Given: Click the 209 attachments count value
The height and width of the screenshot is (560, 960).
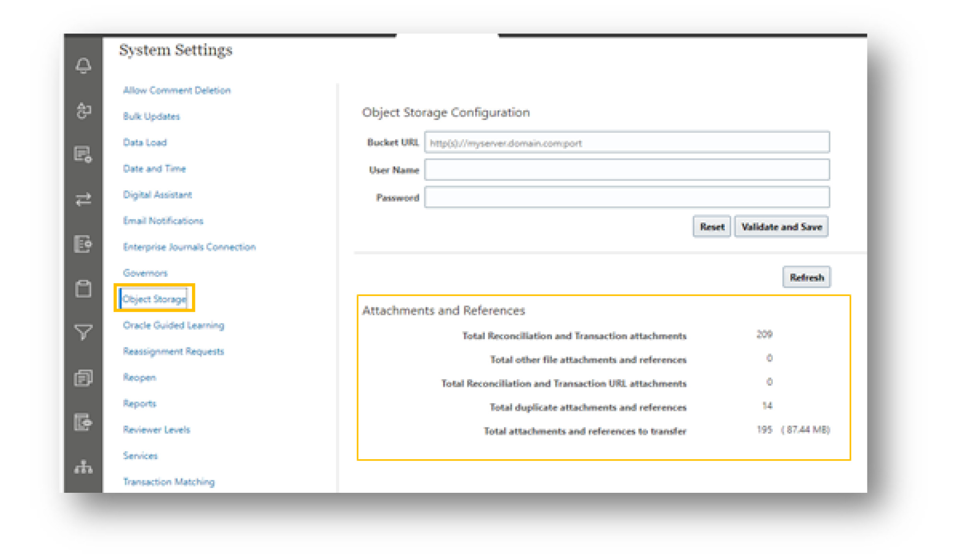Looking at the screenshot, I should (764, 334).
